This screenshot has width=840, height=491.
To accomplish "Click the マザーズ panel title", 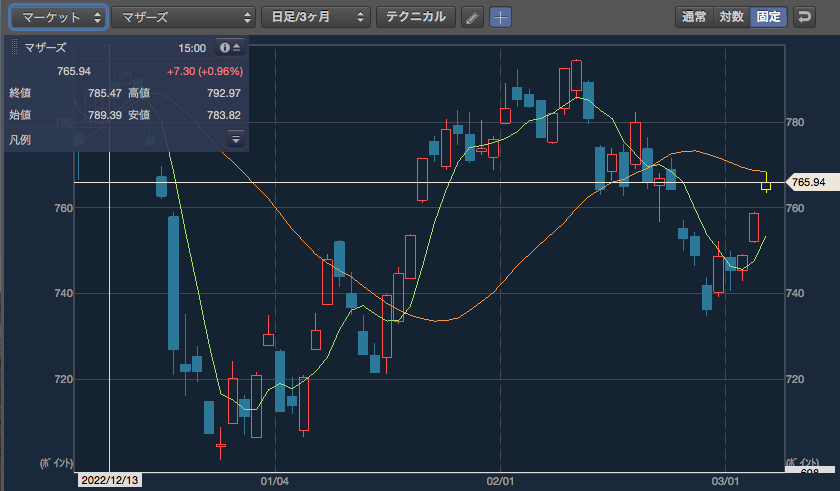I will click(46, 48).
